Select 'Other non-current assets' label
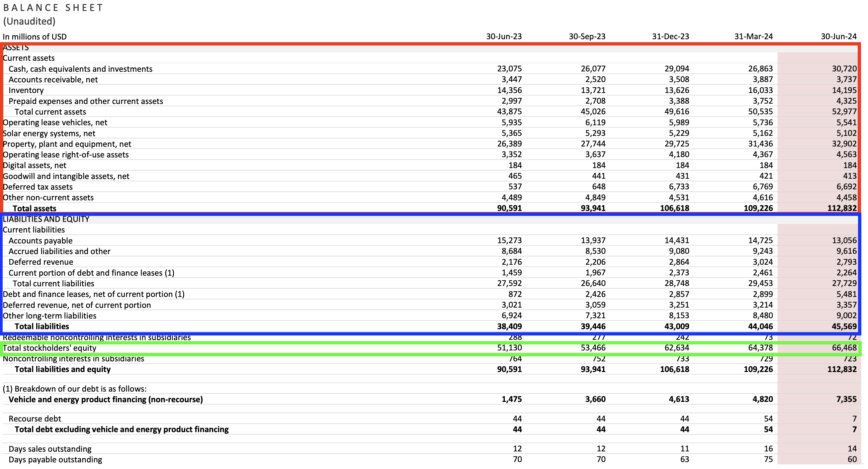Viewport: 868px width, 469px height. tap(48, 197)
